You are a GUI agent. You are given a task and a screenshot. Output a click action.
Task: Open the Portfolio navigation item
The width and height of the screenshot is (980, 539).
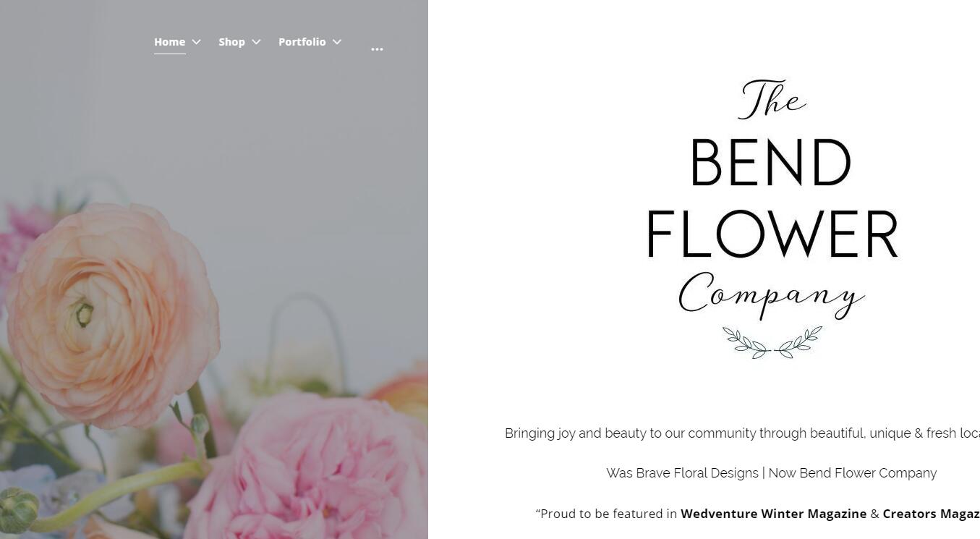302,42
